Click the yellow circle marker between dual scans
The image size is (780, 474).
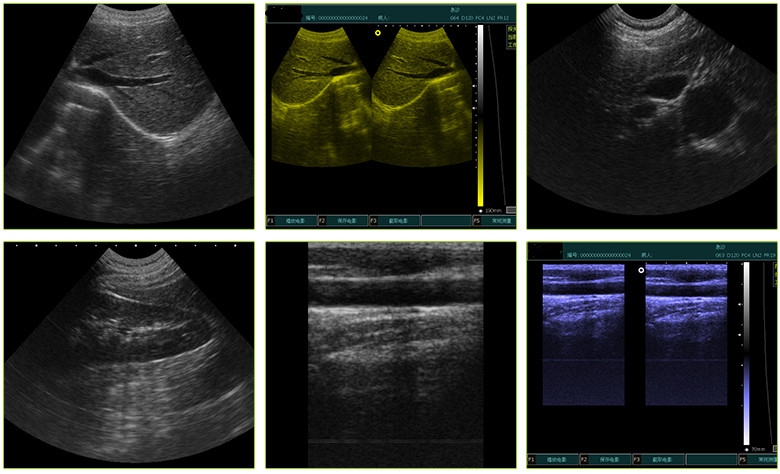click(x=378, y=33)
